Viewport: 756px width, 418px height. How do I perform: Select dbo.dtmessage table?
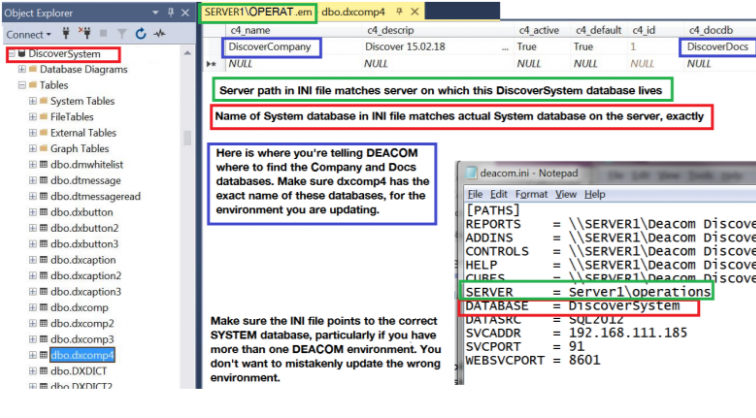tap(85, 180)
